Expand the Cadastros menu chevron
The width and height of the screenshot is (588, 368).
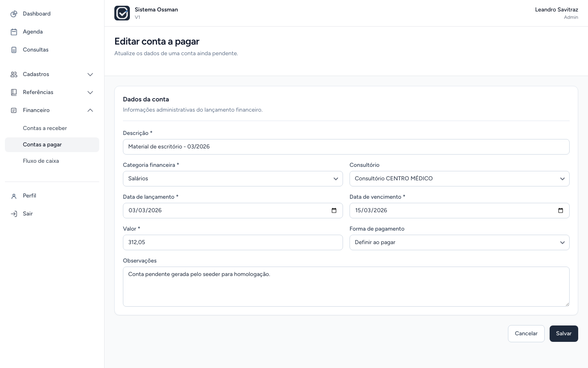[x=90, y=74]
